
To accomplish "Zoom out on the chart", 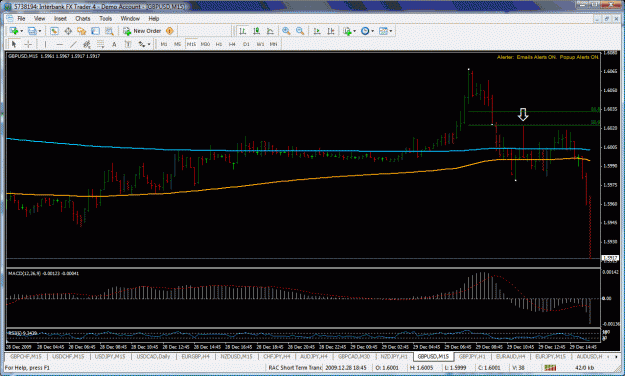I will click(x=300, y=31).
